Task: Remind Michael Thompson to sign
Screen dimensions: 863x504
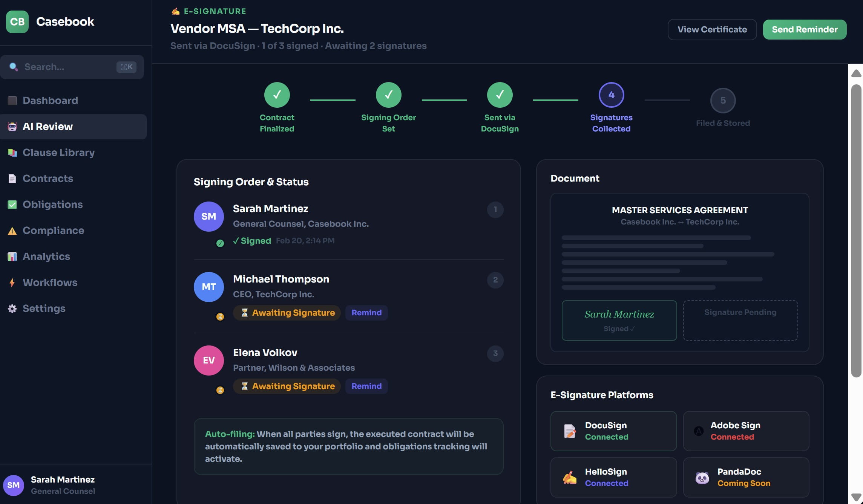Action: 366,313
